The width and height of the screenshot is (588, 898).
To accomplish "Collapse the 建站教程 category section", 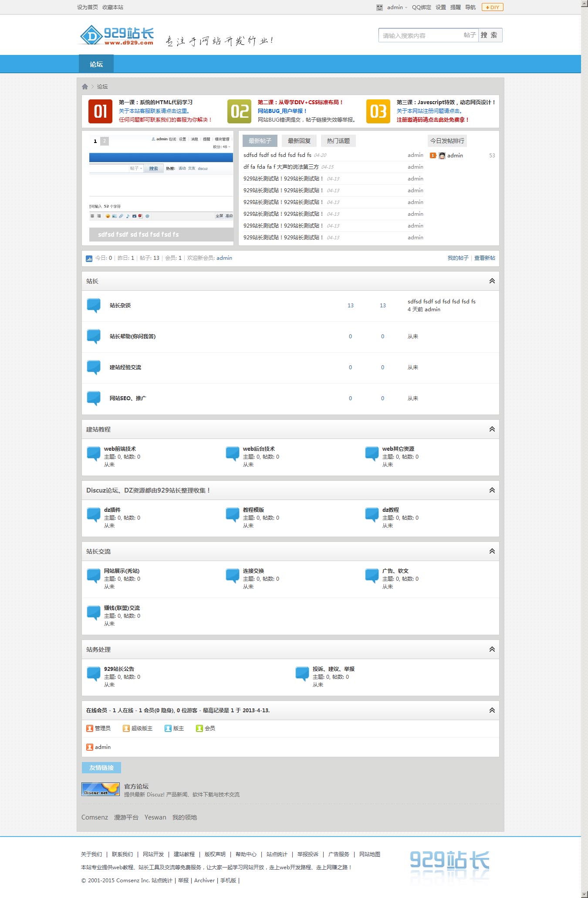I will tap(492, 429).
